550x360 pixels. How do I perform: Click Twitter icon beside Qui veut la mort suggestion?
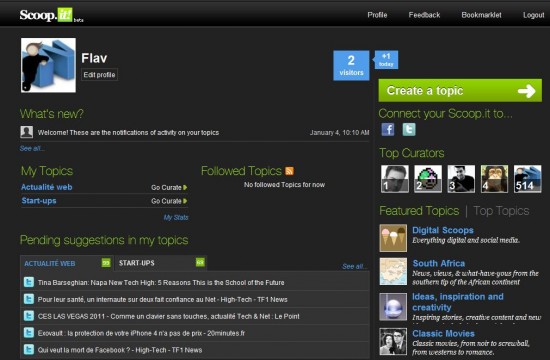28,349
